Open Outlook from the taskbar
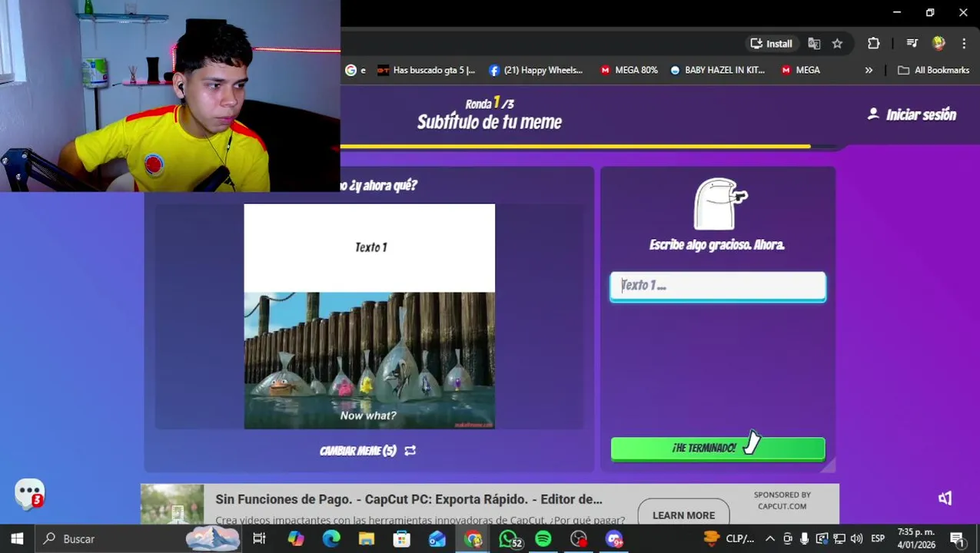Image resolution: width=980 pixels, height=553 pixels. 437,539
